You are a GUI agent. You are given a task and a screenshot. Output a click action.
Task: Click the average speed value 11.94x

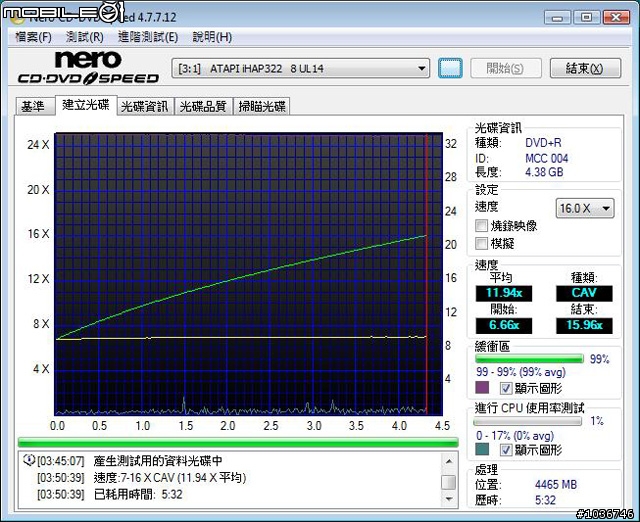504,293
